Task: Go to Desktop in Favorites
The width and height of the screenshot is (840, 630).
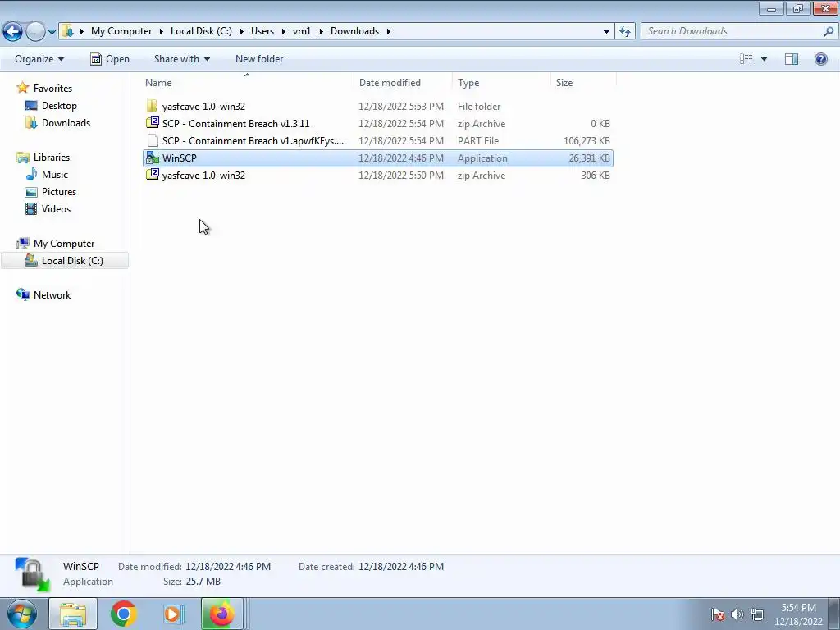Action: pos(59,106)
